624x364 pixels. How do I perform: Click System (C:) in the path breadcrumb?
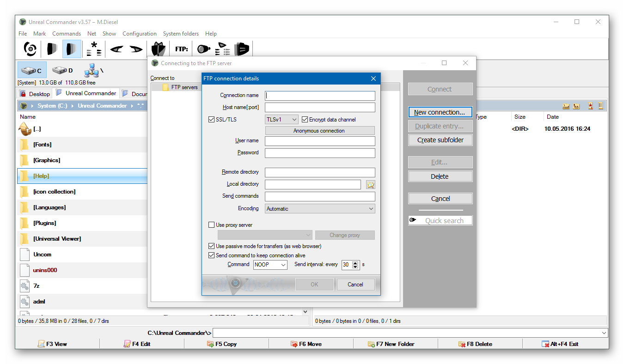coord(52,106)
